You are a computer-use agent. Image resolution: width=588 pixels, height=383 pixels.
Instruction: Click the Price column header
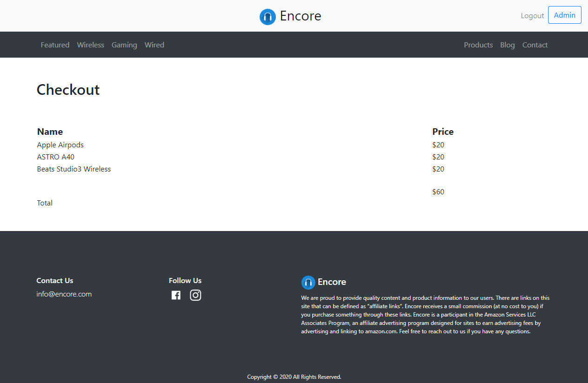(443, 132)
